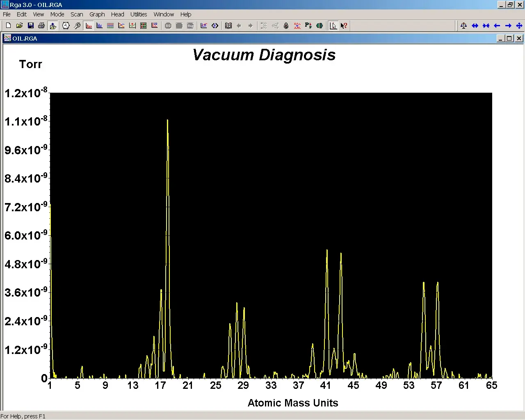Expand the Head menu
This screenshot has height=420, width=525.
(117, 14)
